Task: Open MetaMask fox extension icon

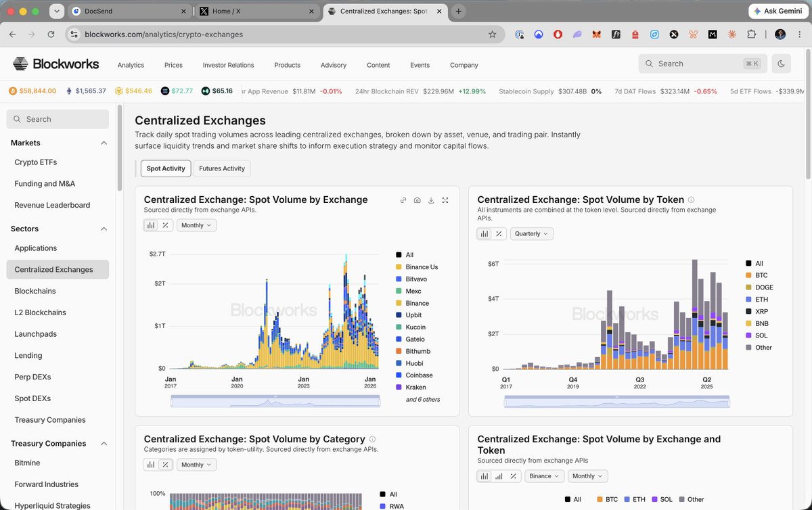Action: tap(597, 34)
